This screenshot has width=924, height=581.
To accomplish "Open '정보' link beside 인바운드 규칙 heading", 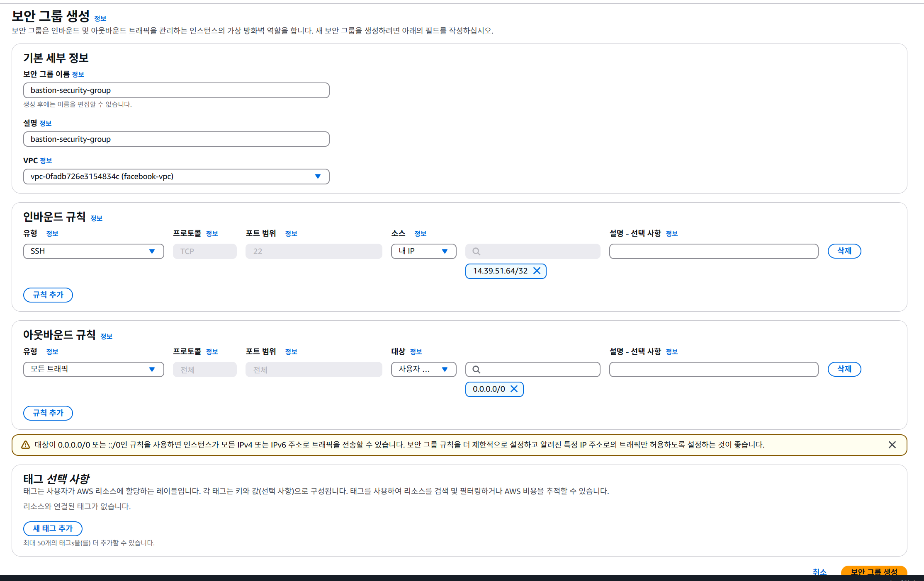I will [96, 218].
